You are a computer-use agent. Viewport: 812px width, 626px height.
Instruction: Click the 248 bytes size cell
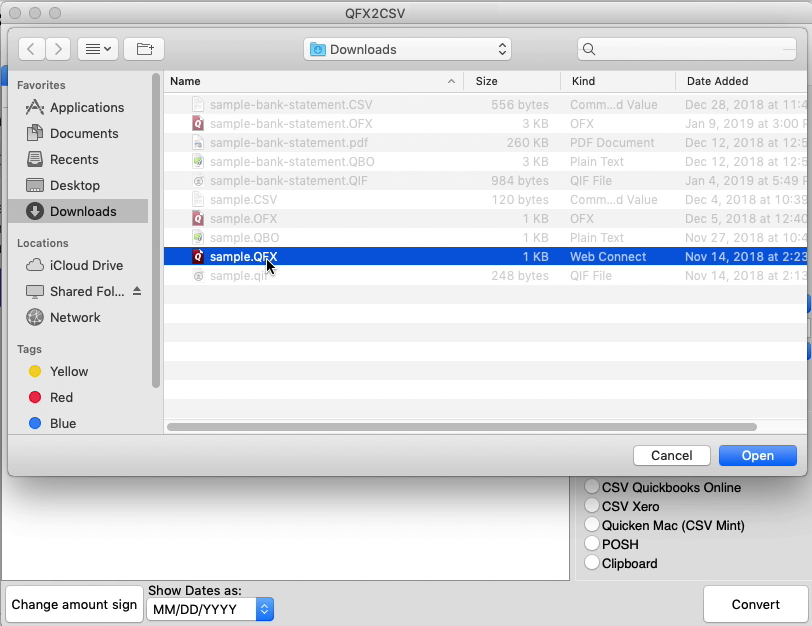click(x=520, y=275)
